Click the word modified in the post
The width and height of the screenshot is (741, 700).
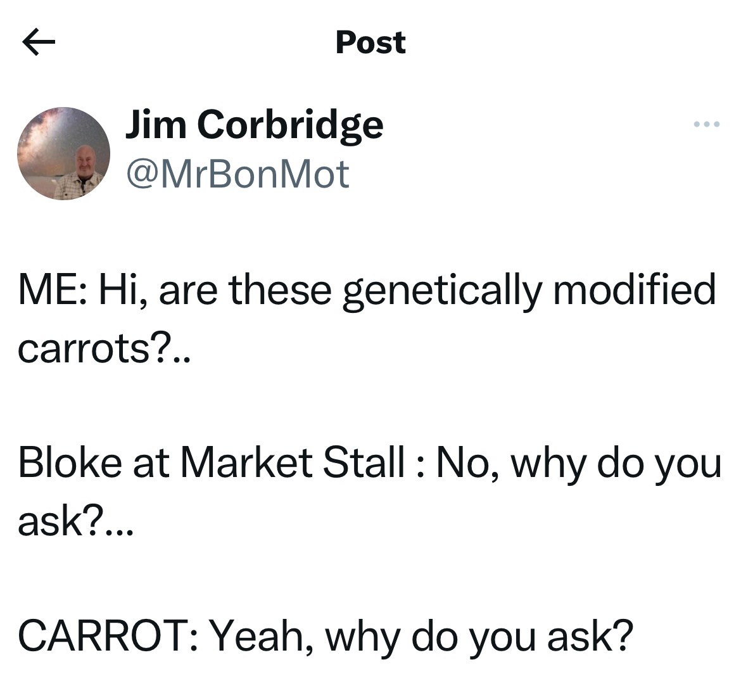coord(633,288)
